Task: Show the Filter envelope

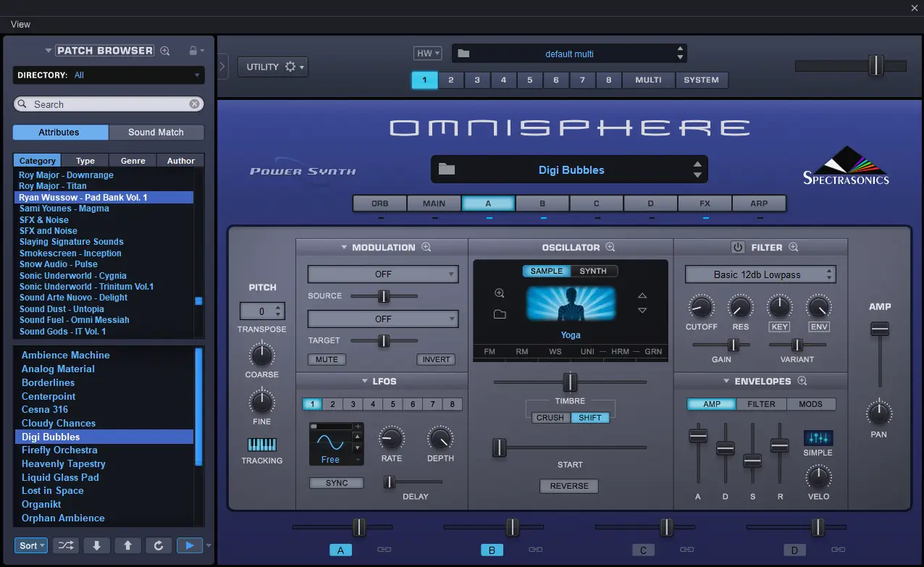Action: 761,404
